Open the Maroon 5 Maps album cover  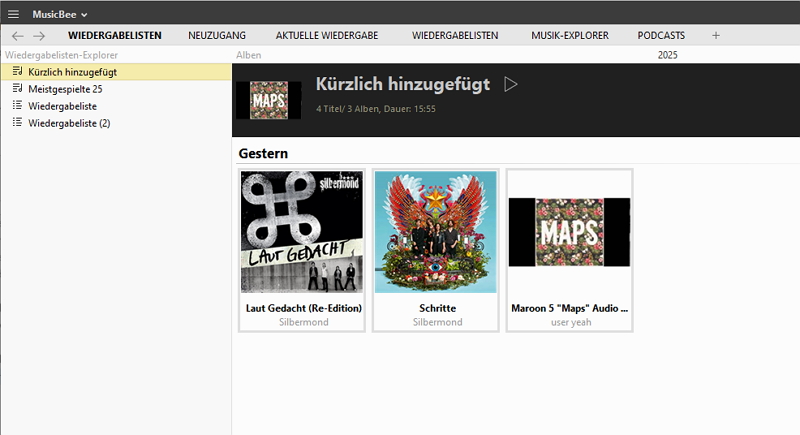(569, 232)
